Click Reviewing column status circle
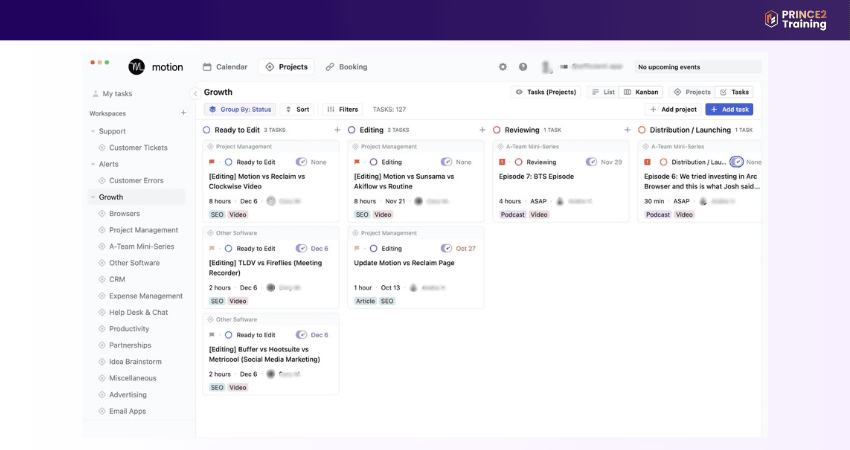Image resolution: width=850 pixels, height=450 pixels. (497, 130)
